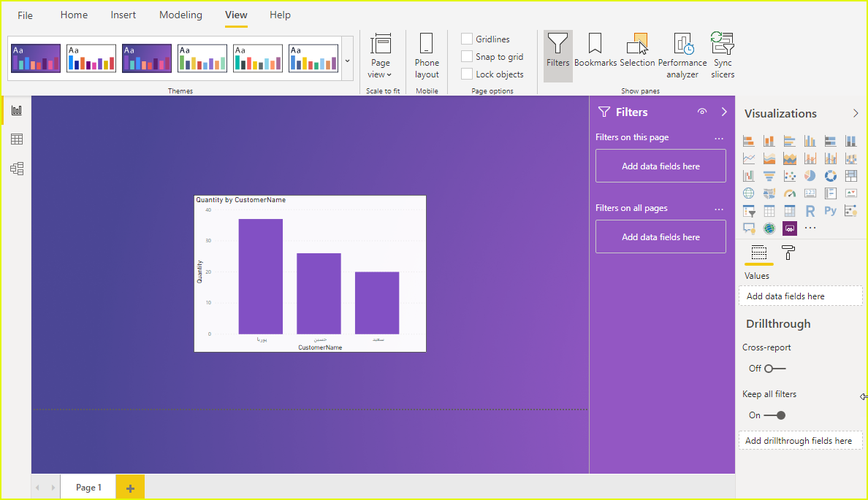Select the matrix visualization

click(789, 211)
